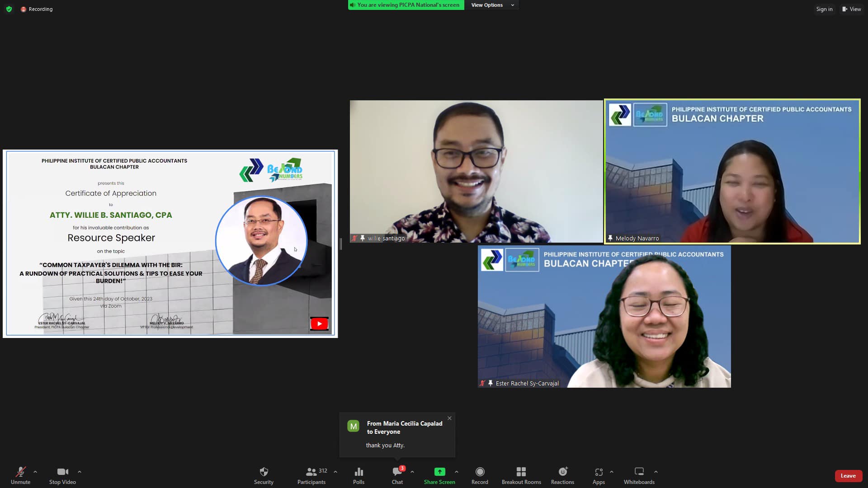Start recording with Record button
The width and height of the screenshot is (868, 488).
[x=480, y=475]
